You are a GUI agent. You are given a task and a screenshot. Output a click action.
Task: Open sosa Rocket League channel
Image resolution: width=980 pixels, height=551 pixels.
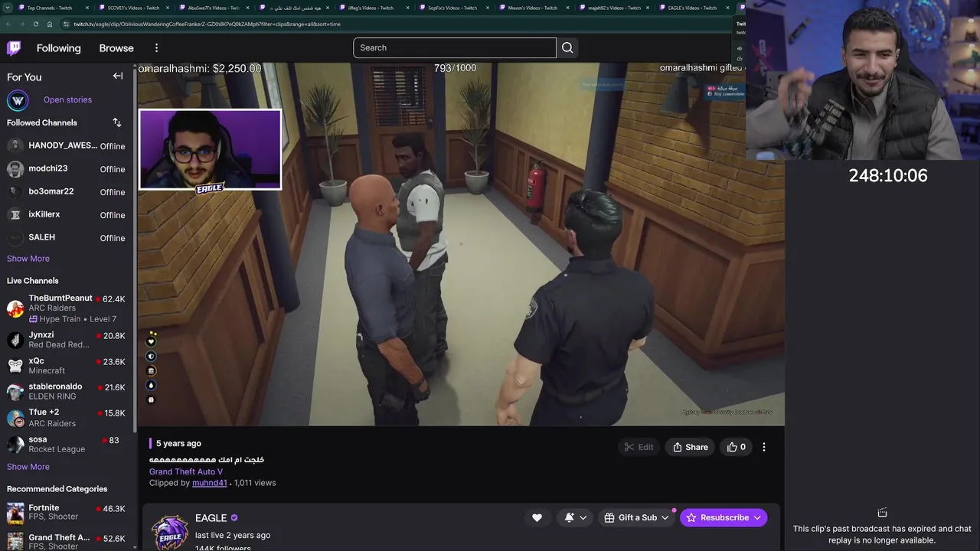pos(67,444)
